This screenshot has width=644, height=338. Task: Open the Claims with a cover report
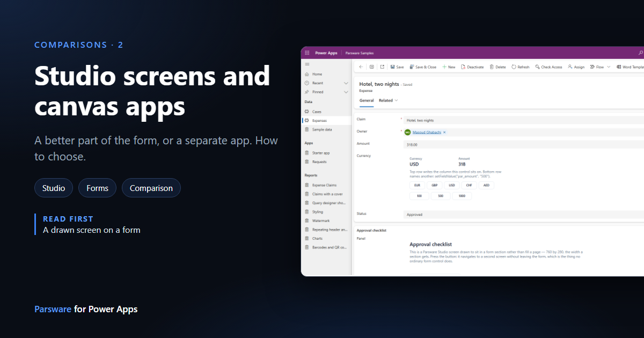coord(326,194)
